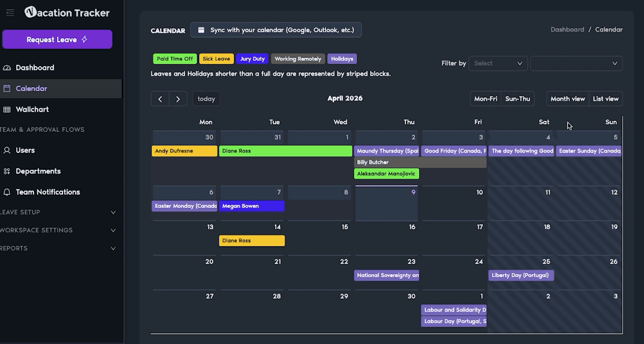
Task: Go to next month with right arrow
Action: pyautogui.click(x=178, y=99)
